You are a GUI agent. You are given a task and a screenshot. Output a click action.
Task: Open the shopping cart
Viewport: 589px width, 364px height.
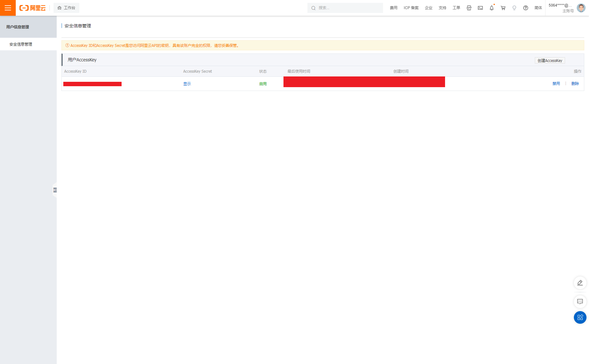click(x=503, y=8)
